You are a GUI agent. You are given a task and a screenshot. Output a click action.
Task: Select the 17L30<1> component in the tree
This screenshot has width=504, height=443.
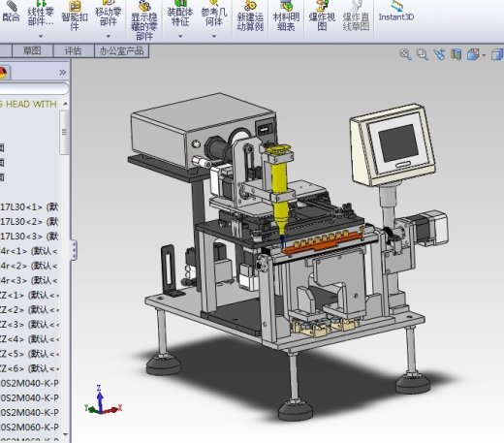(29, 206)
